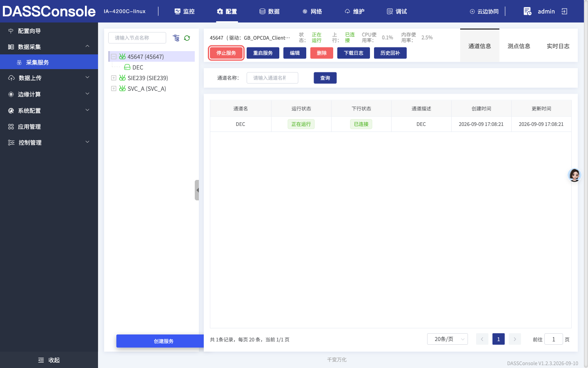Click the red 删除 button

322,53
